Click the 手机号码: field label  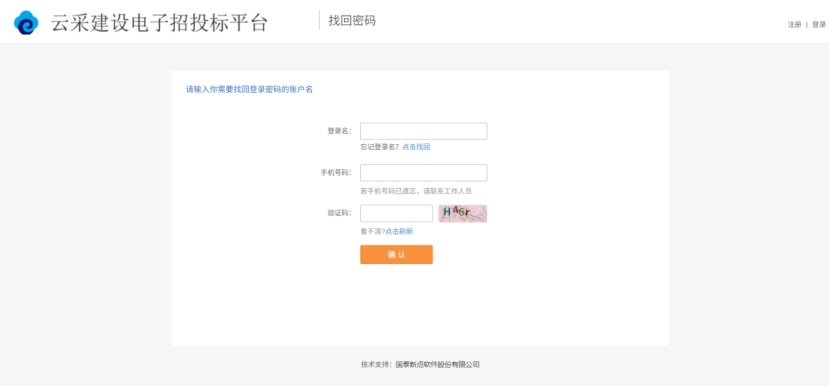point(336,173)
